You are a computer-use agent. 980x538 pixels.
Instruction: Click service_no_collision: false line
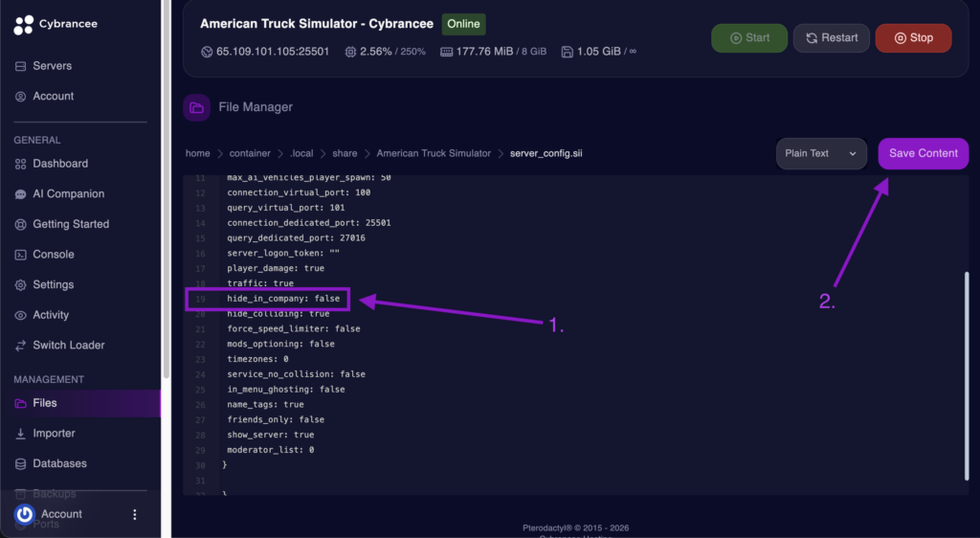pos(297,374)
